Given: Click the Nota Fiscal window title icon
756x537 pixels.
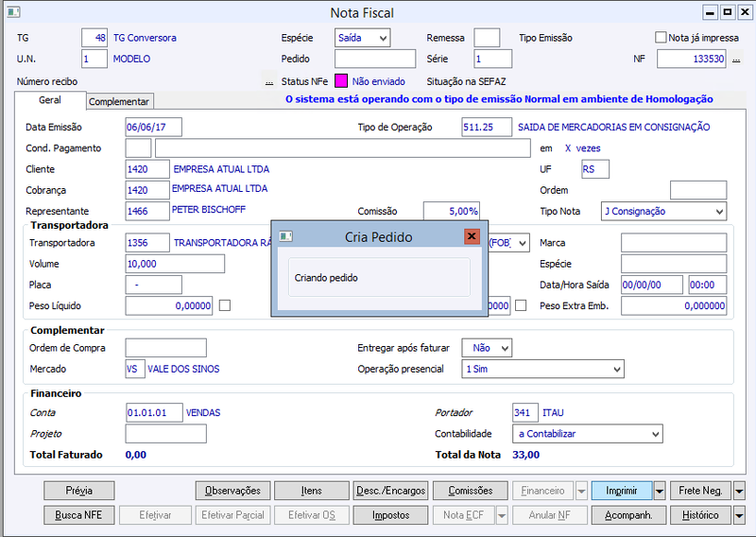Looking at the screenshot, I should [13, 12].
